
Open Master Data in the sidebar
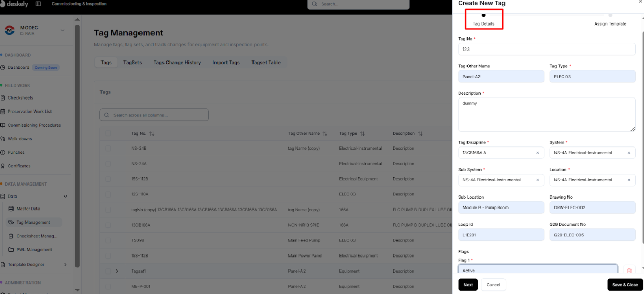pyautogui.click(x=28, y=209)
